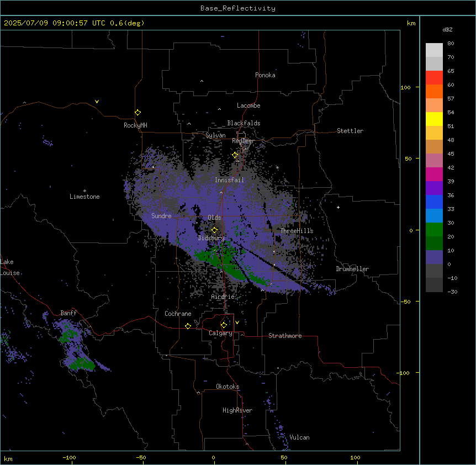Click the ThreeHills town label
The width and height of the screenshot is (476, 465).
[297, 231]
